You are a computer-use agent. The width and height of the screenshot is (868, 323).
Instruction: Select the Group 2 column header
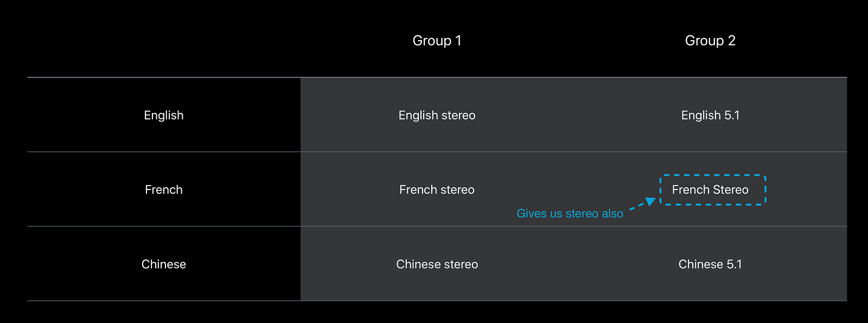(x=710, y=41)
